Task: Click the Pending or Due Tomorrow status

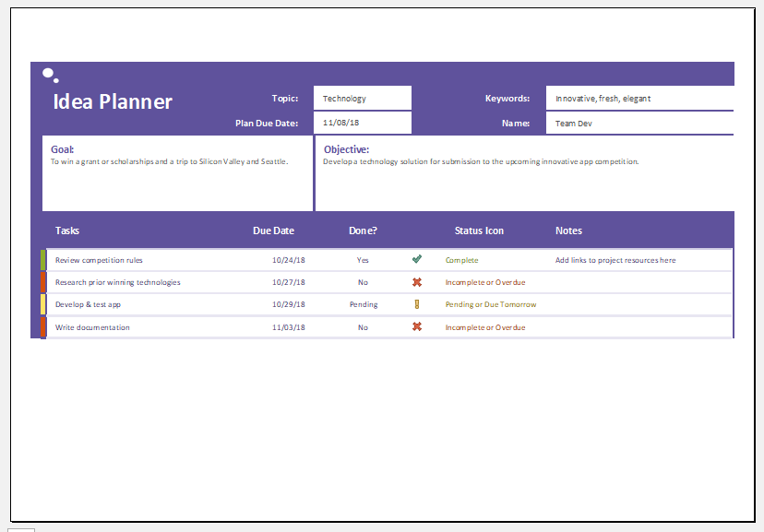Action: coord(491,304)
